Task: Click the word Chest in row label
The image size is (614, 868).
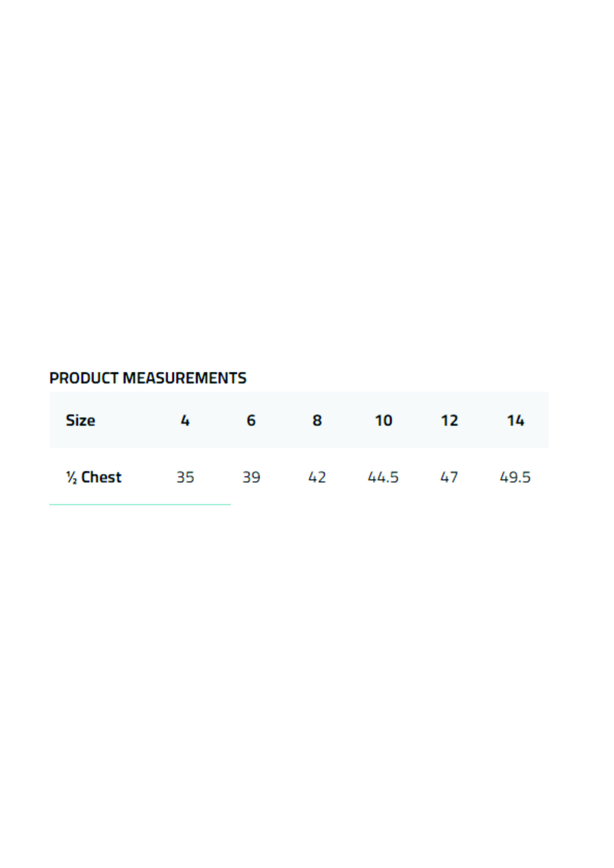Action: pyautogui.click(x=101, y=477)
